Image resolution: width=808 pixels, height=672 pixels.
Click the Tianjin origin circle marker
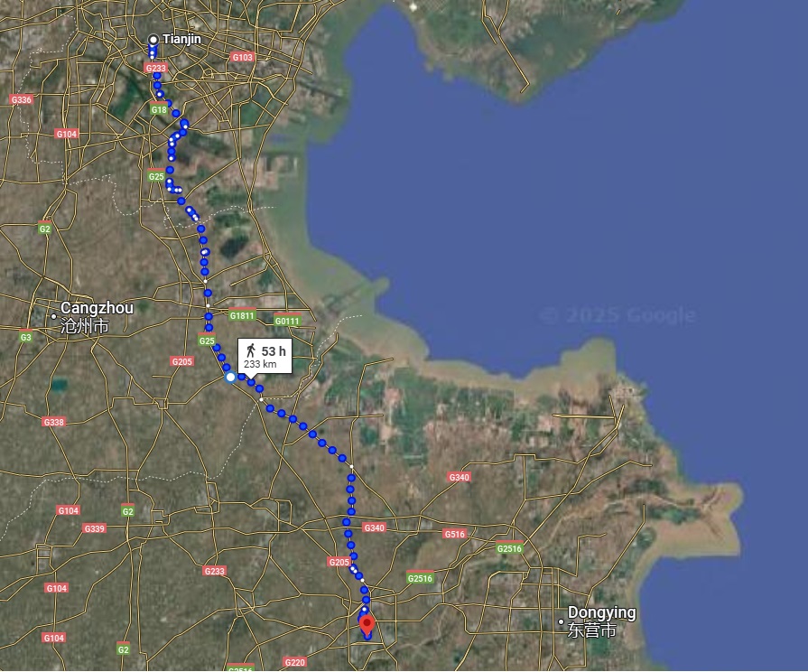[x=153, y=40]
